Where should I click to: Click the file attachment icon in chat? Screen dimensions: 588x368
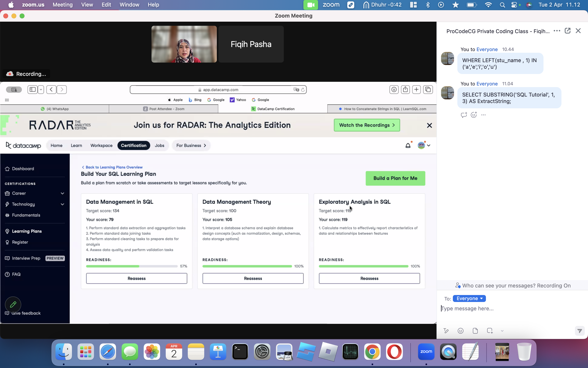click(475, 331)
